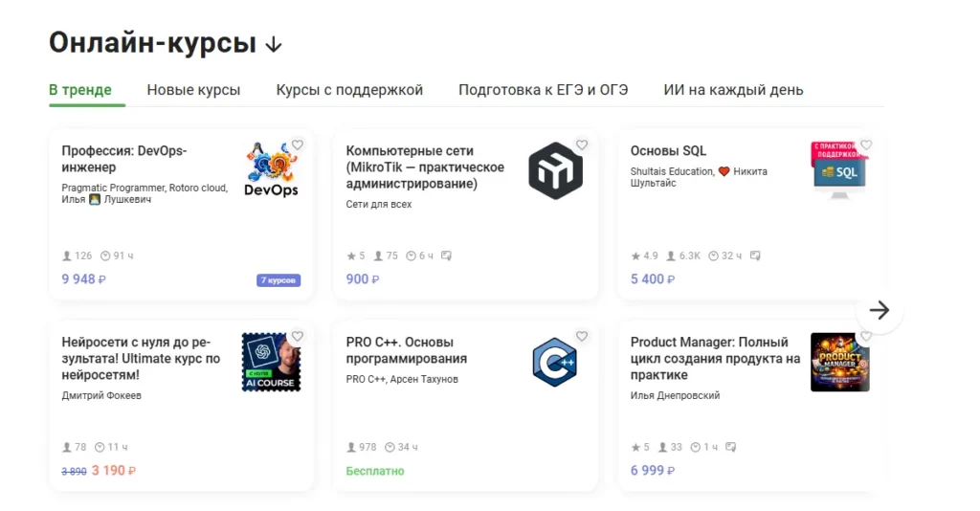Expand the Онлайн-курсы heading arrow
Image resolution: width=980 pixels, height=511 pixels.
click(x=274, y=44)
